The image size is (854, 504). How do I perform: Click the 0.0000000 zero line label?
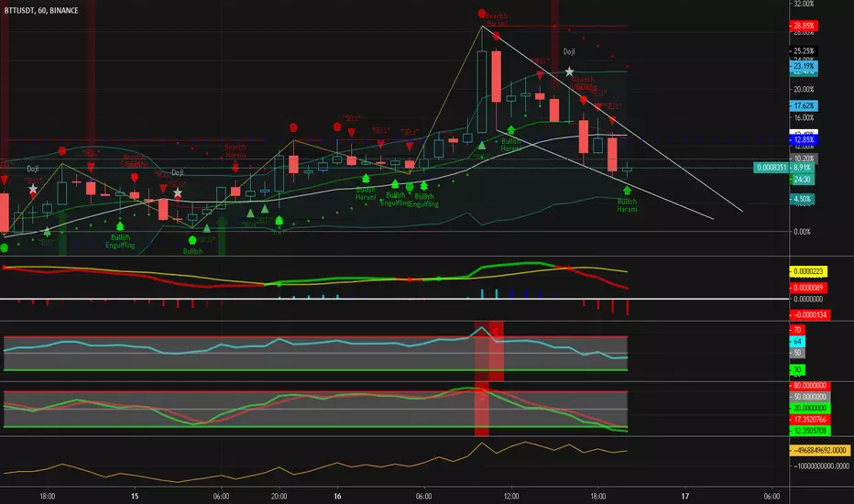point(807,299)
